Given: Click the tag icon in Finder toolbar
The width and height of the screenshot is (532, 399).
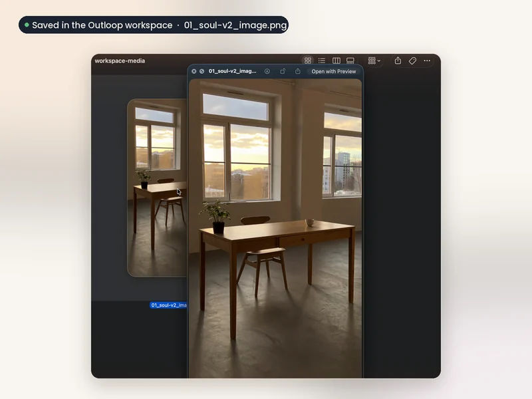Looking at the screenshot, I should pyautogui.click(x=412, y=61).
